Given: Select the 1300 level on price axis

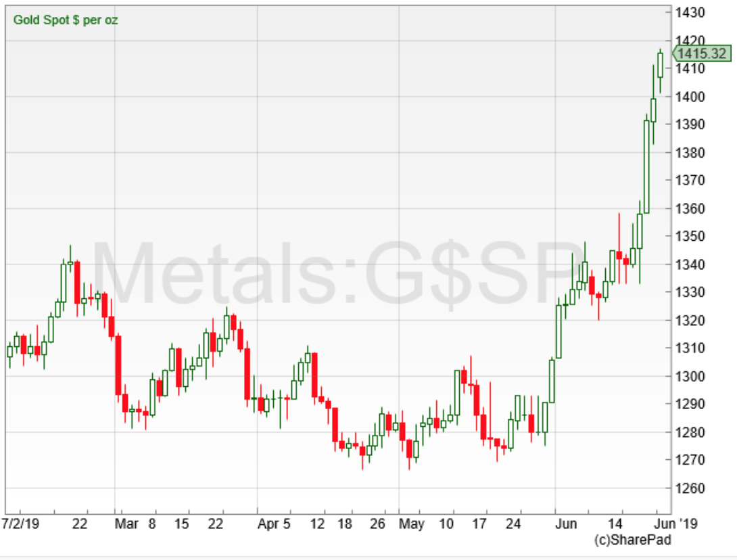Looking at the screenshot, I should tap(690, 376).
